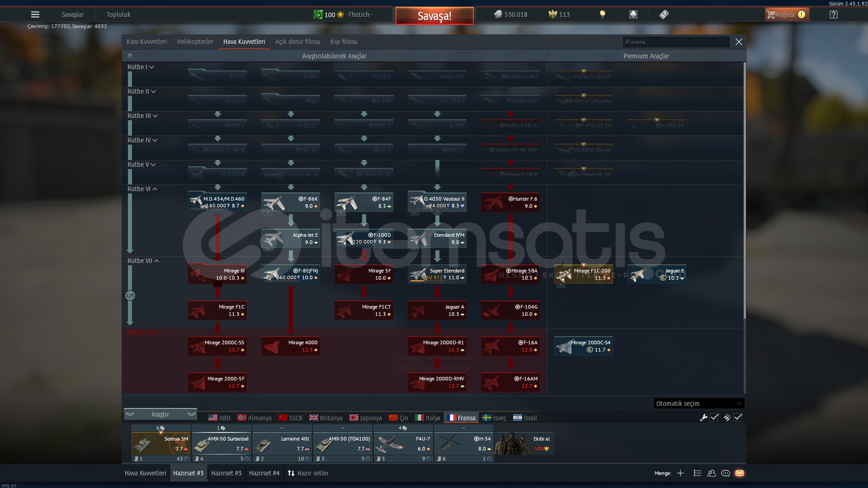Click the -TheLich- player profile name
The height and width of the screenshot is (488, 868).
pyautogui.click(x=359, y=14)
